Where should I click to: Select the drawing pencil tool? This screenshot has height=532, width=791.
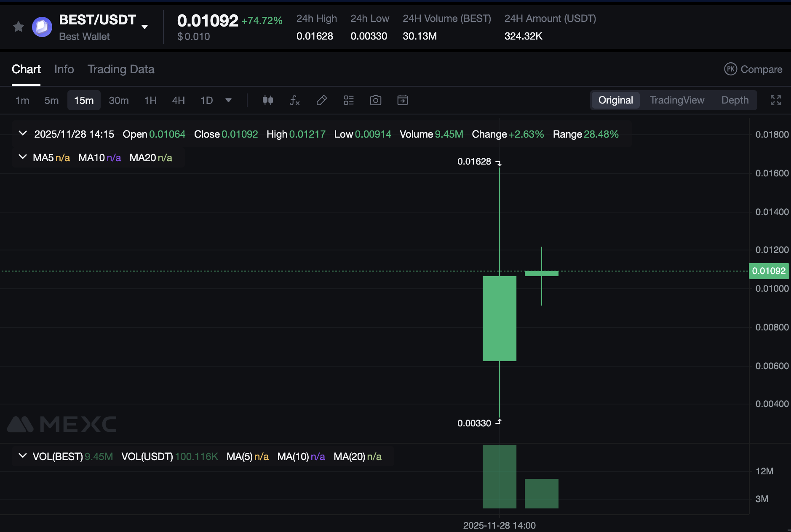pos(321,100)
